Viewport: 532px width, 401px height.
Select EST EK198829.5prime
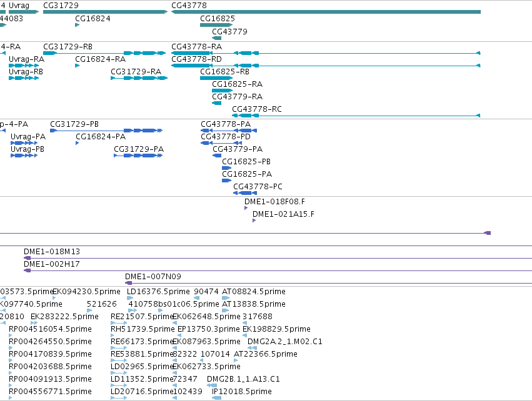(x=244, y=335)
